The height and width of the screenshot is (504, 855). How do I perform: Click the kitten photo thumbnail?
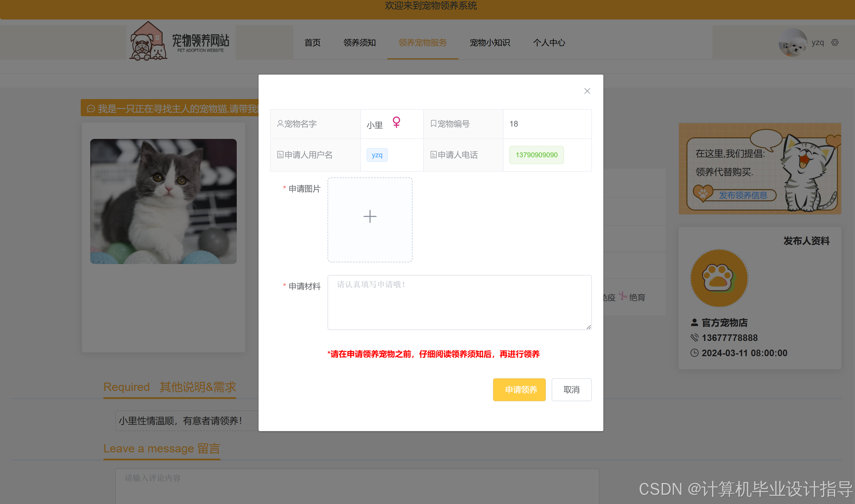(x=163, y=201)
